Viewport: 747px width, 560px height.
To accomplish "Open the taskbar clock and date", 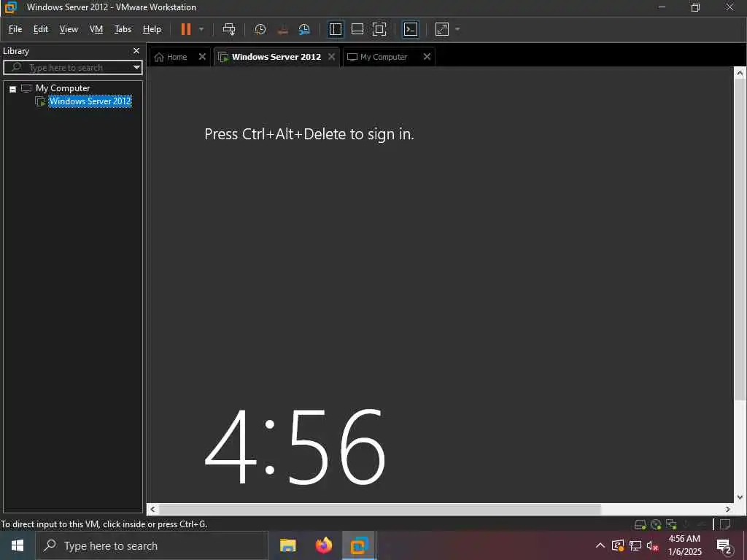I will (684, 545).
